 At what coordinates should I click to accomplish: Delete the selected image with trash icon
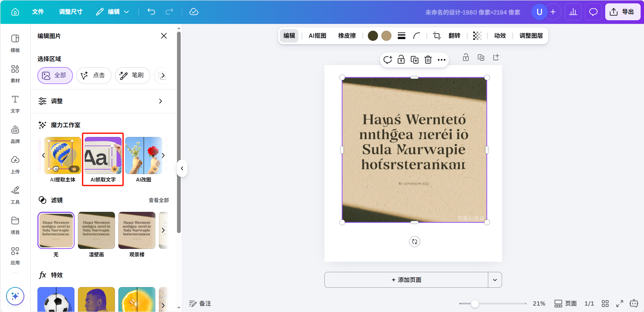pyautogui.click(x=428, y=60)
